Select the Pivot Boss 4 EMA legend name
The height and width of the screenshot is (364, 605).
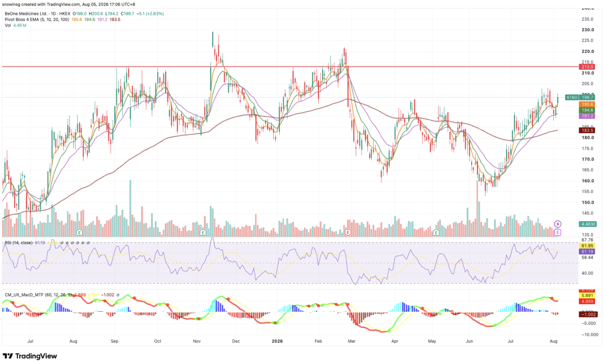click(x=37, y=20)
